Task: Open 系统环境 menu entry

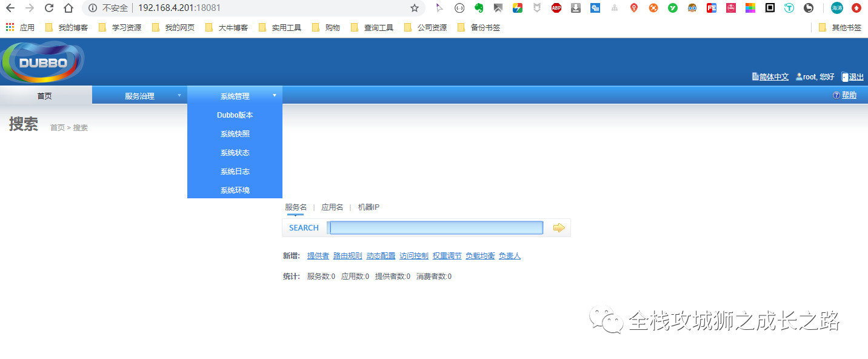Action: coord(235,190)
